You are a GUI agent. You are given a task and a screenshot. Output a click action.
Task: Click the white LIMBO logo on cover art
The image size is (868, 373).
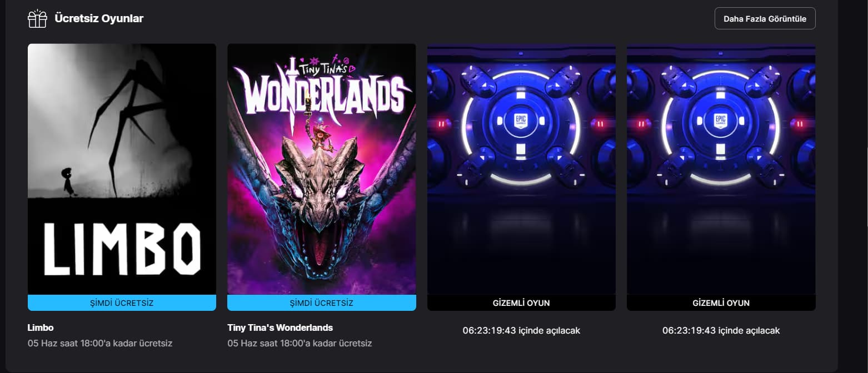coord(122,249)
